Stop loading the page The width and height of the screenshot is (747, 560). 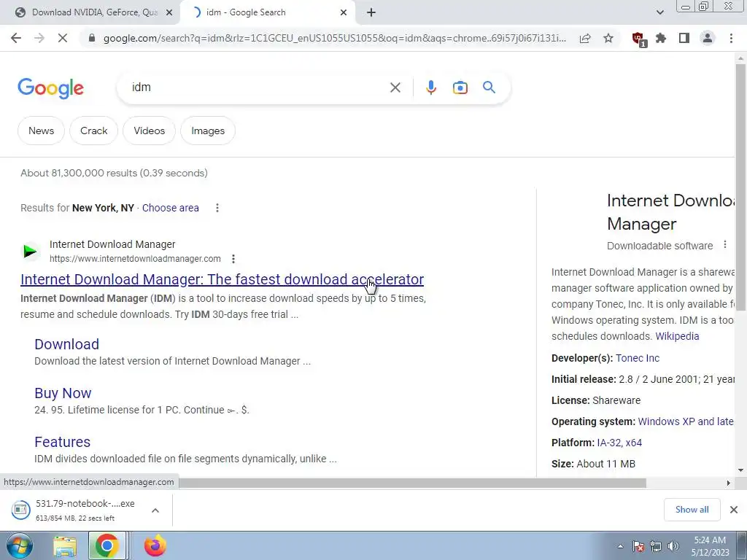click(x=63, y=38)
